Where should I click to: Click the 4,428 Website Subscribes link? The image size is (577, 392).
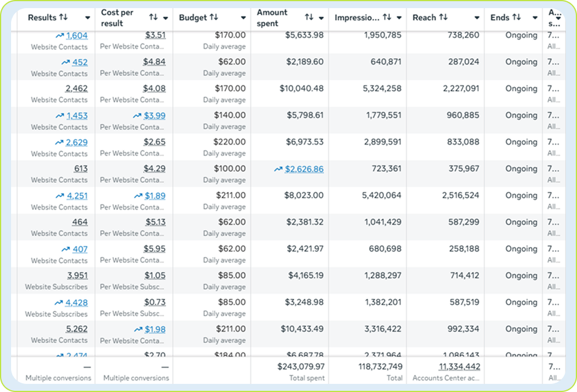pos(76,303)
